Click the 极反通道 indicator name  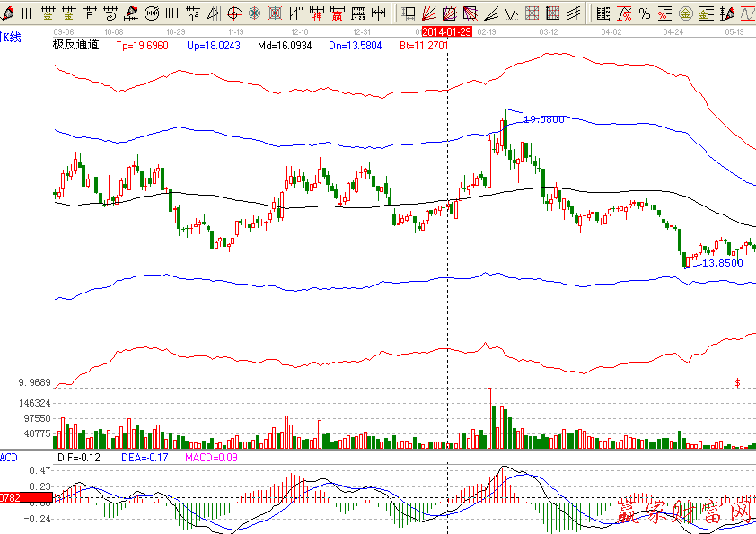coord(75,45)
